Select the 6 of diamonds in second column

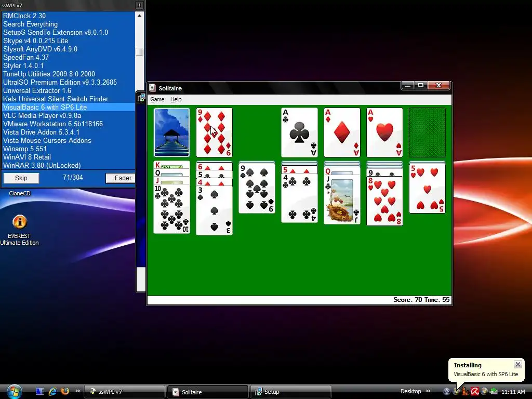click(x=214, y=166)
